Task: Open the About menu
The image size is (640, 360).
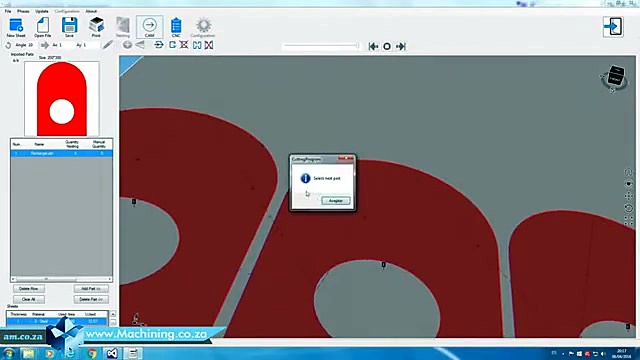Action: 91,11
